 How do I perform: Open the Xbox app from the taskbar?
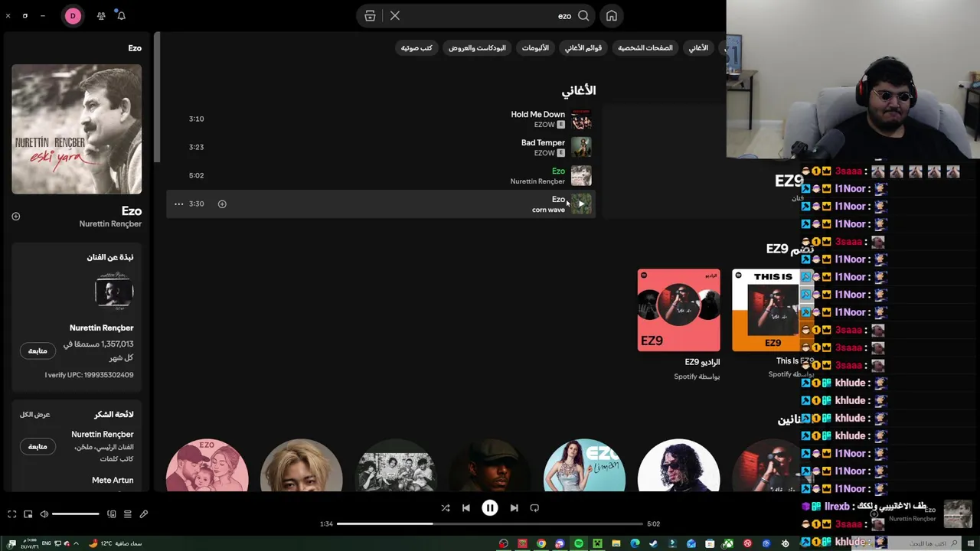tap(728, 543)
